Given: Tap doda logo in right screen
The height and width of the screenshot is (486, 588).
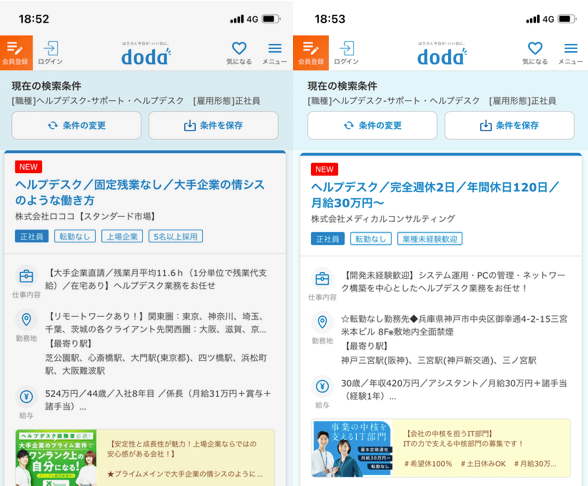Looking at the screenshot, I should [442, 54].
